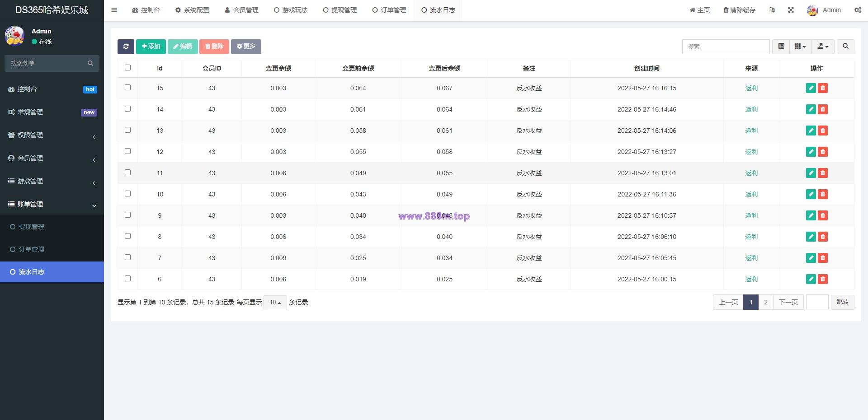Select the checkbox for row Id 11

127,173
